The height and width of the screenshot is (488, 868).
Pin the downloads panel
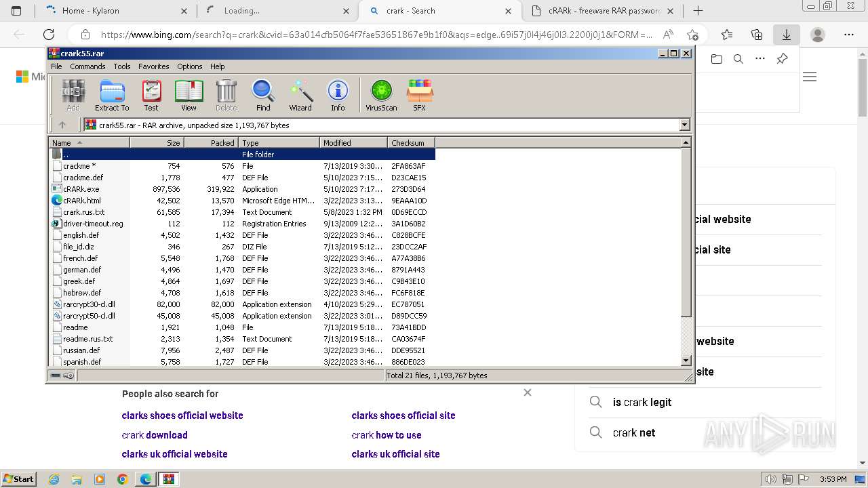[x=782, y=59]
